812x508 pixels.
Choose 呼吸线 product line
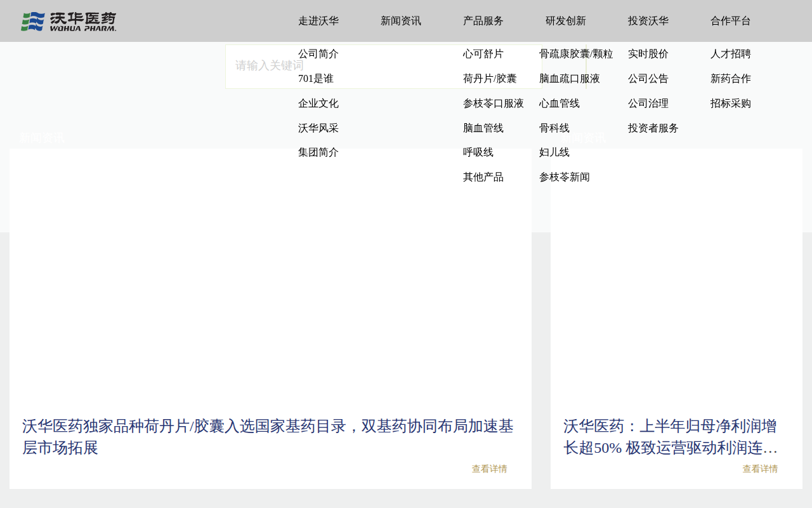coord(478,152)
